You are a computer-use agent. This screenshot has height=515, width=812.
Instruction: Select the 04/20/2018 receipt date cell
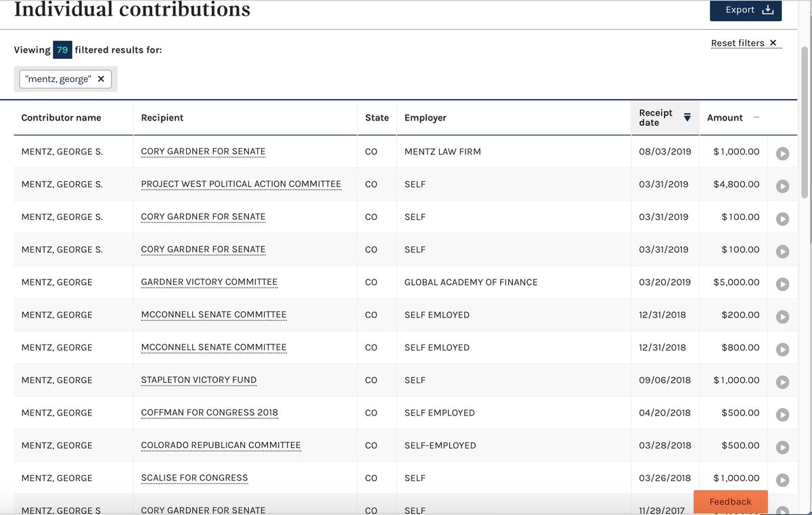(x=664, y=413)
